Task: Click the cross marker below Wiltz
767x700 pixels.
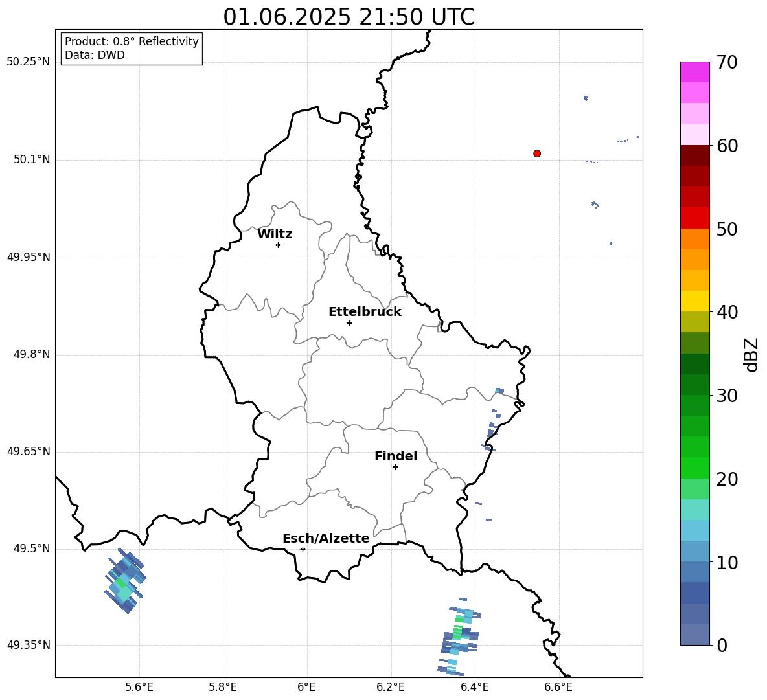Action: point(279,245)
